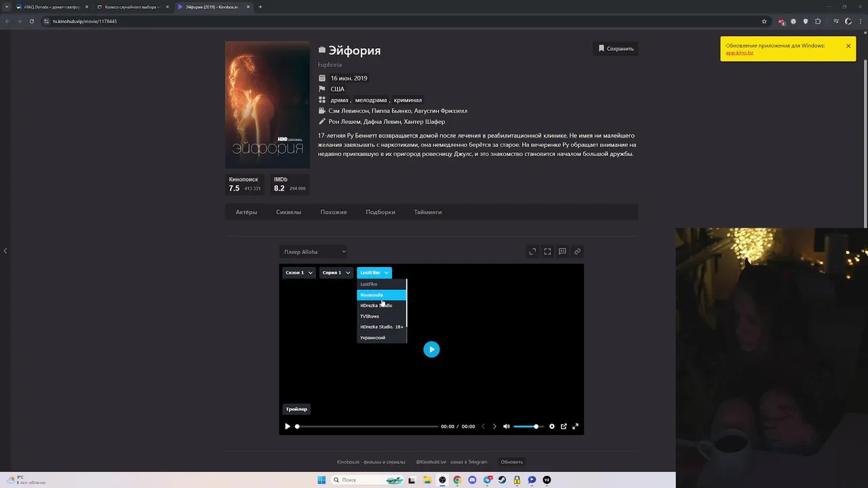This screenshot has width=868, height=488.
Task: Click the bookmark Сохранить button
Action: [x=616, y=49]
